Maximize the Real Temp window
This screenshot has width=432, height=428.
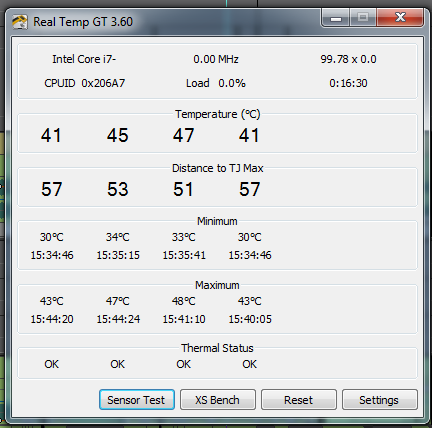click(363, 18)
